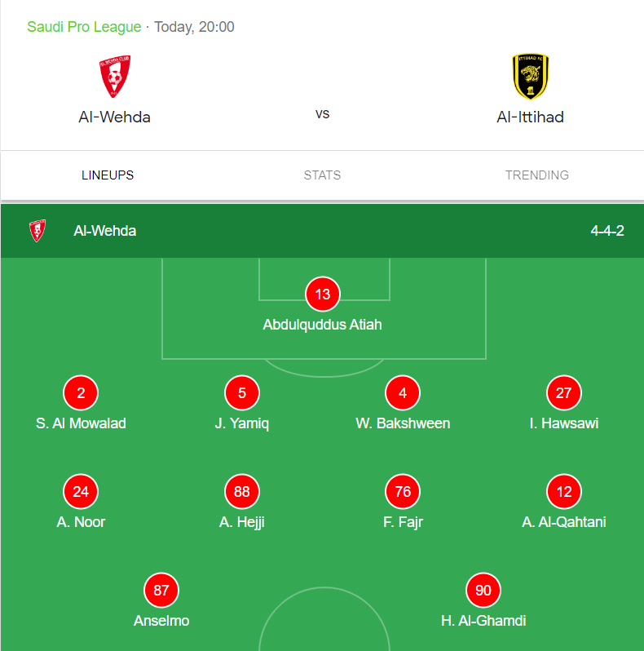
Task: Click player badge number 87
Action: tap(161, 591)
